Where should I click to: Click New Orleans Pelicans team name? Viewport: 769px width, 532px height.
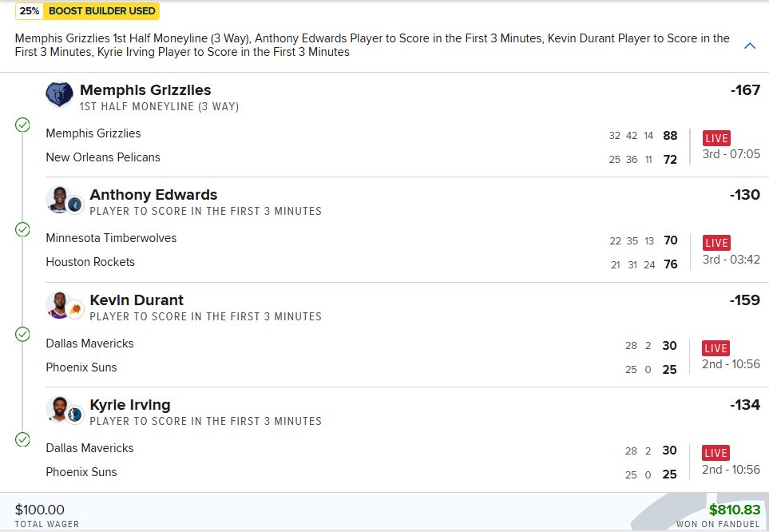103,157
